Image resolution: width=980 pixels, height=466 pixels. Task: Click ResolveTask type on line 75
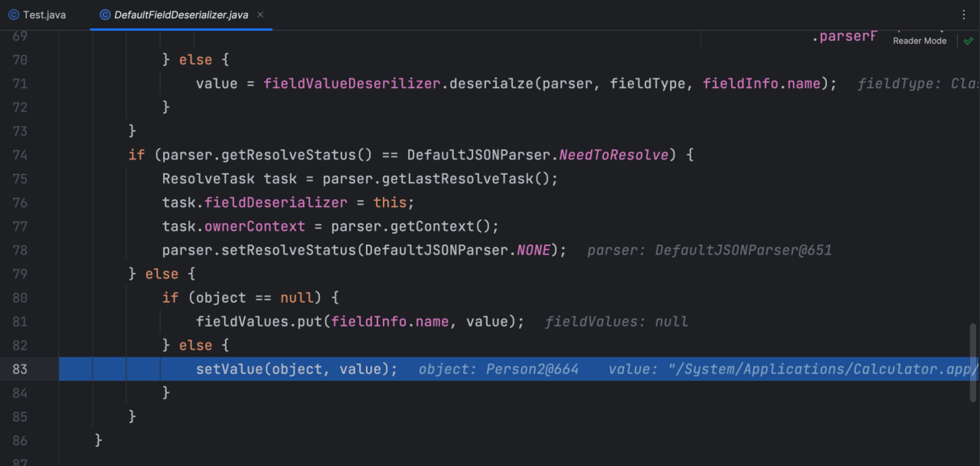point(208,179)
